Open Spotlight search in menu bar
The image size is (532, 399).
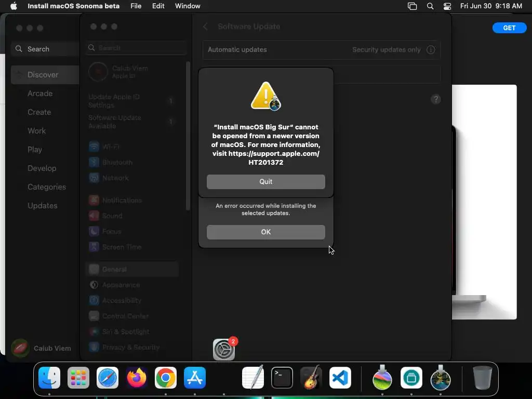tap(430, 6)
